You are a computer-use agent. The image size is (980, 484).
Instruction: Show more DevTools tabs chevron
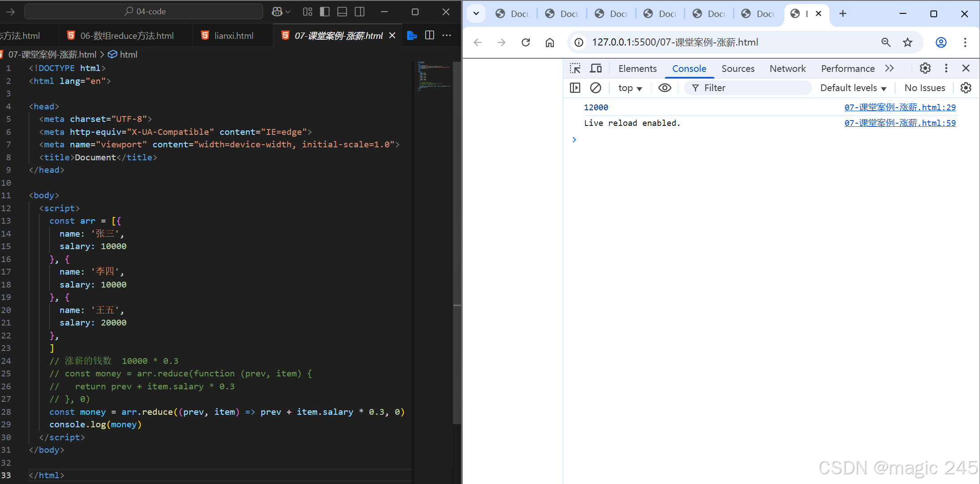[x=889, y=68]
